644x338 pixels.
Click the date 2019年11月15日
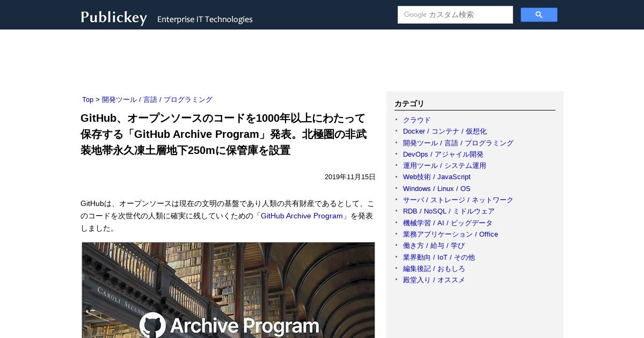pyautogui.click(x=350, y=177)
